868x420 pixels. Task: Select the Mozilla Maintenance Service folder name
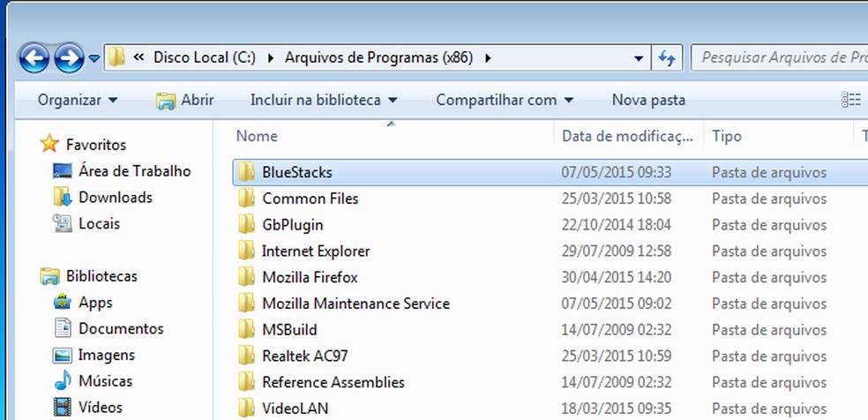click(x=356, y=304)
